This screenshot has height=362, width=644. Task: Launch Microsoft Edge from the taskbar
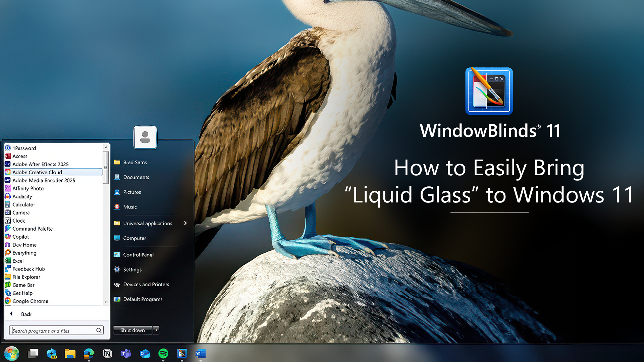(89, 353)
